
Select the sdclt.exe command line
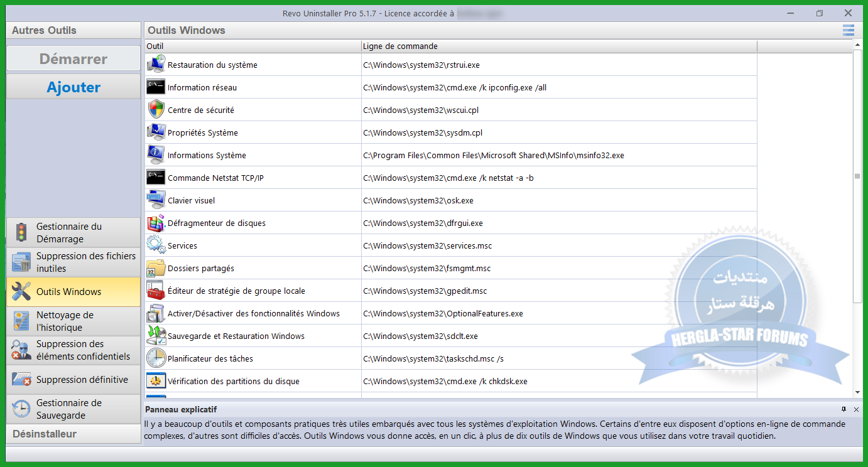point(420,336)
